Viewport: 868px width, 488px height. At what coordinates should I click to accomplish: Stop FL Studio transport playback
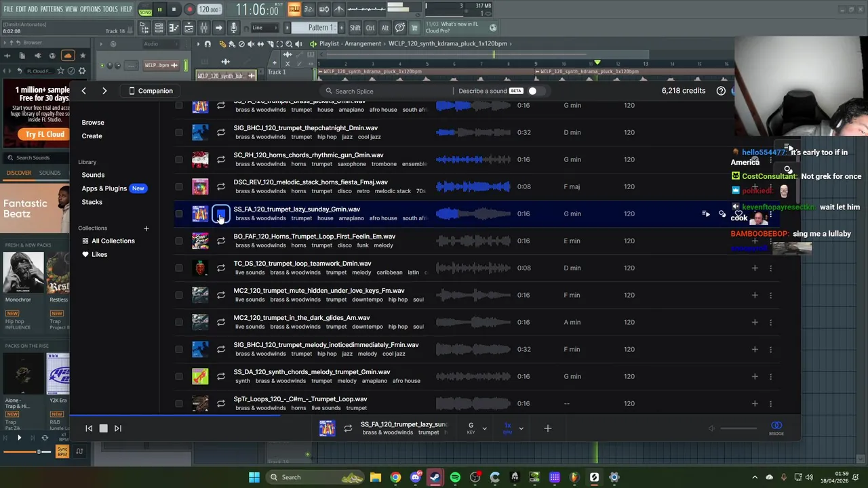174,10
